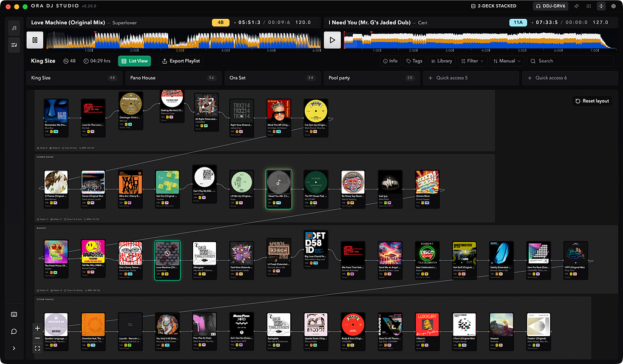623x364 pixels.
Task: Select the TRX214 Right Now track card
Action: tap(242, 118)
